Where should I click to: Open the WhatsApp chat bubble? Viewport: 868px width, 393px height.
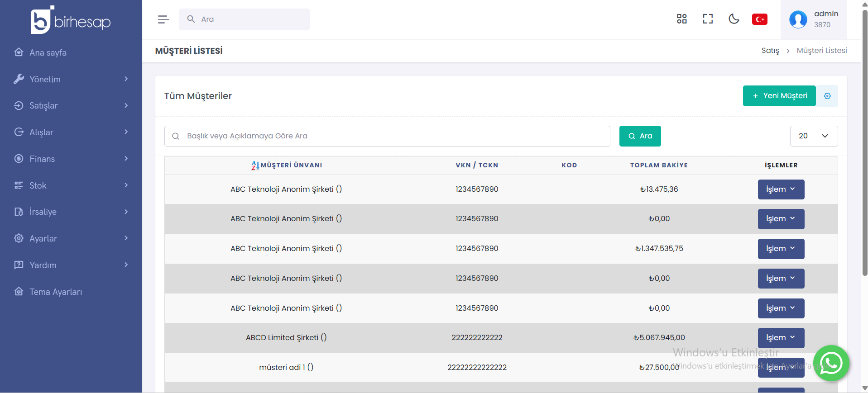pos(831,363)
